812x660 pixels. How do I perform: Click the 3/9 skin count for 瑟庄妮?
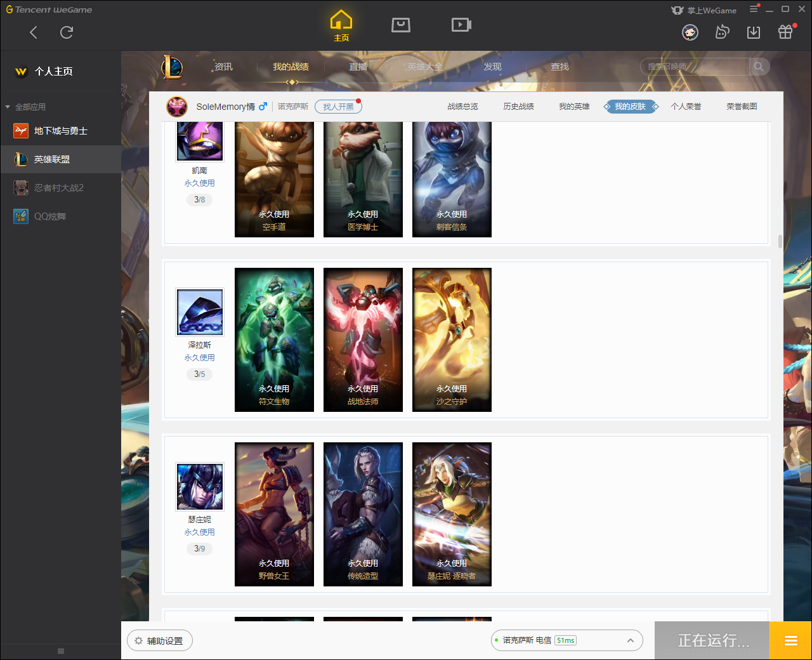[199, 548]
